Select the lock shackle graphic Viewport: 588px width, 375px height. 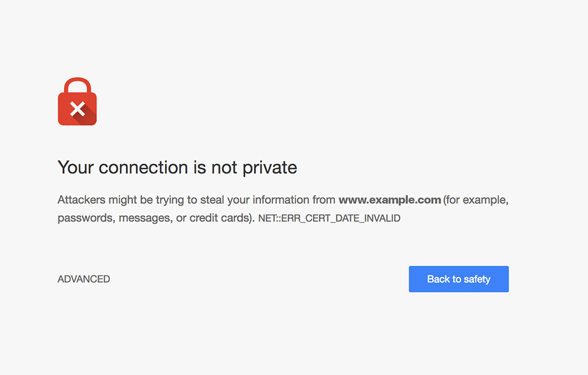[x=77, y=85]
